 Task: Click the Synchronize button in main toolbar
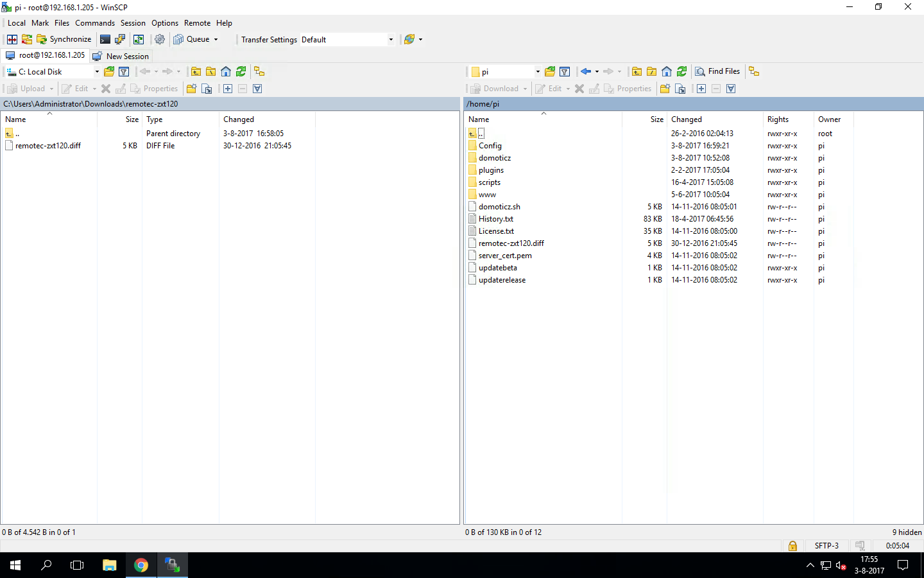point(64,39)
